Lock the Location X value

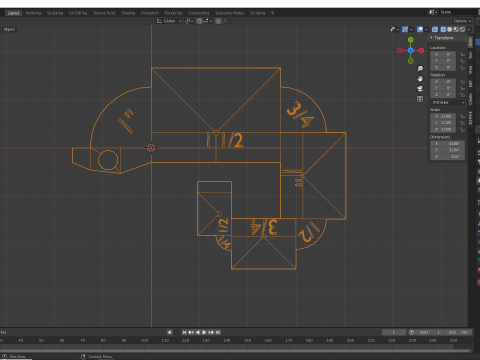(462, 54)
